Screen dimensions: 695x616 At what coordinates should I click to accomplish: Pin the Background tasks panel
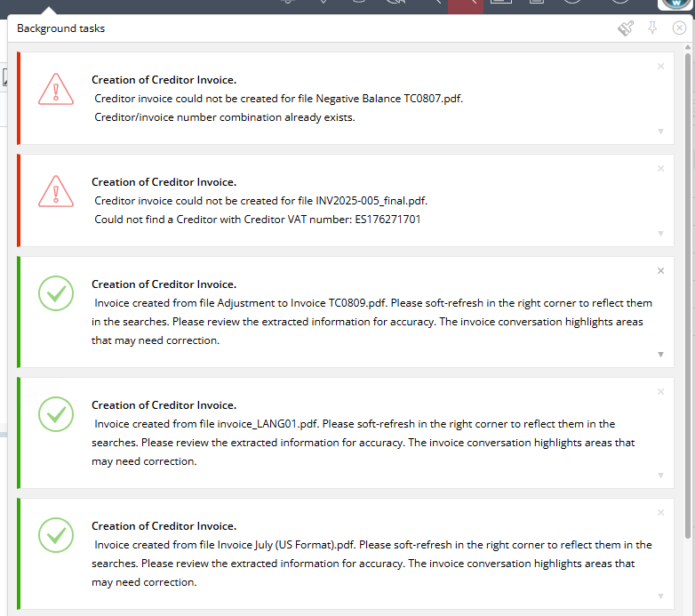pos(653,28)
